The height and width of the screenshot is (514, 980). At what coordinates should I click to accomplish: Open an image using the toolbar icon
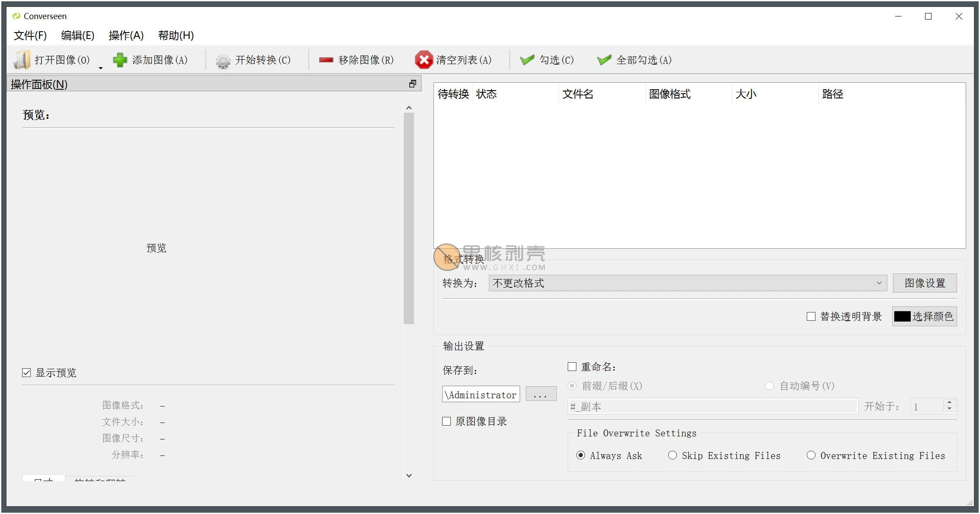22,59
